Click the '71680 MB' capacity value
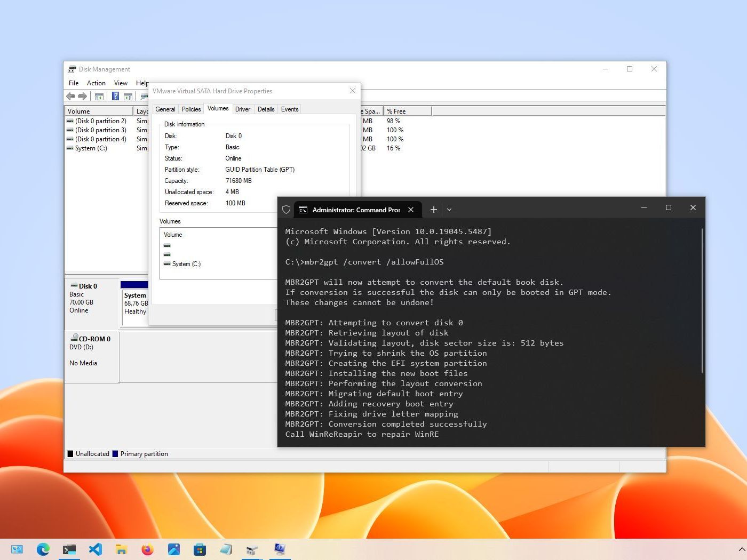The image size is (747, 560). point(239,181)
